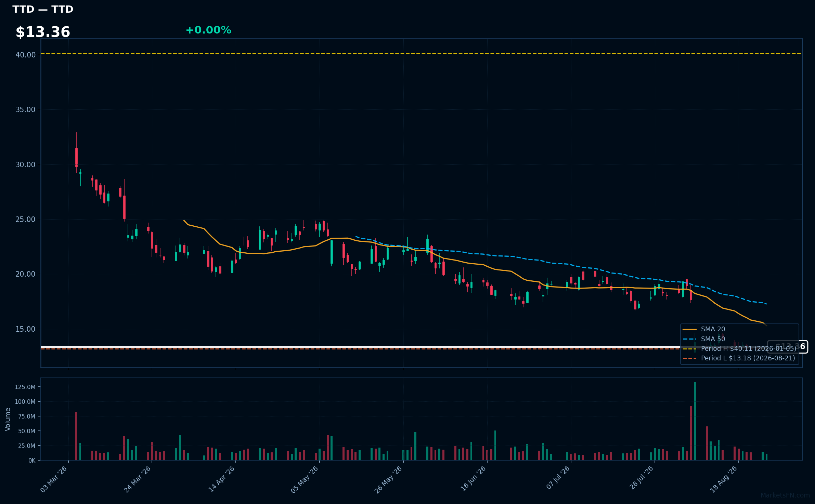Click the 50.0M volume axis label

tap(27, 431)
